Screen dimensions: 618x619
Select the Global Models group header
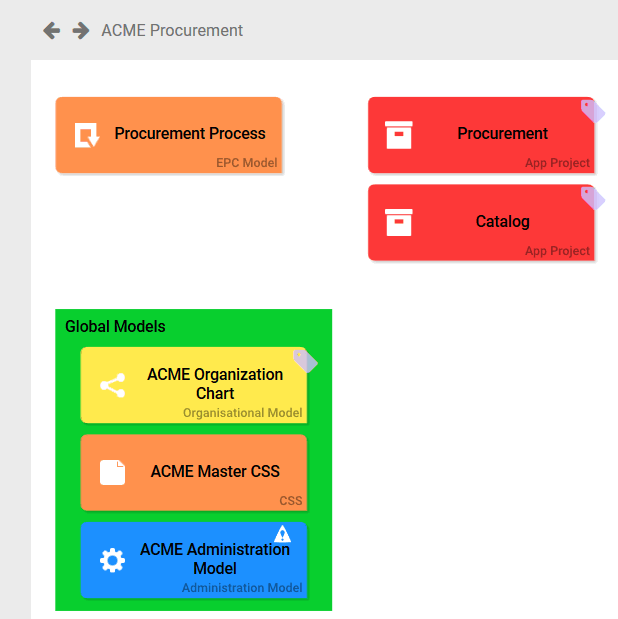pos(115,327)
